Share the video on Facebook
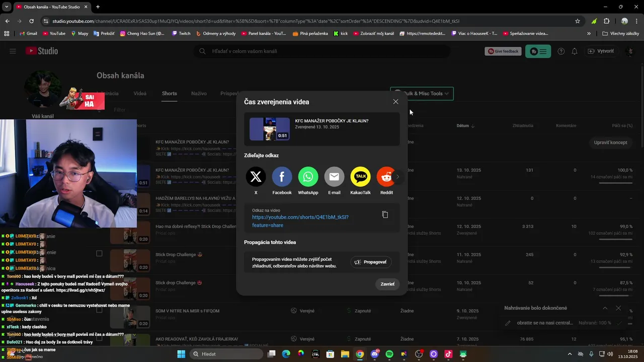 pos(282,177)
